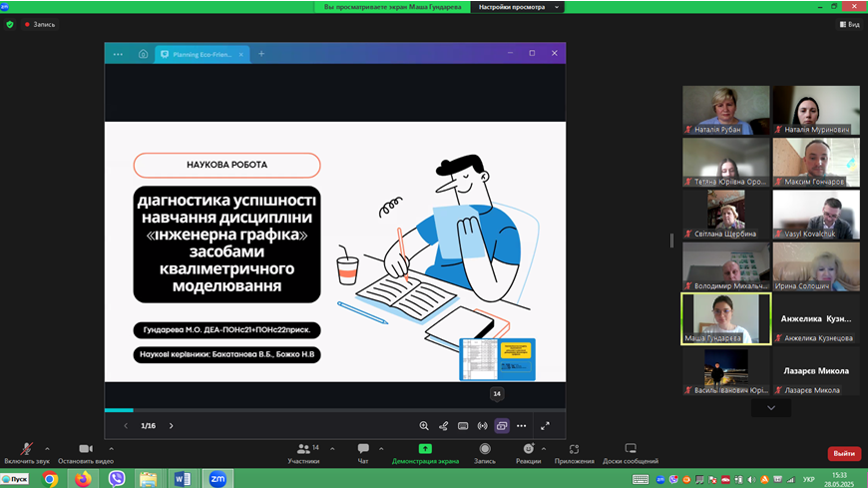This screenshot has height=488, width=868.
Task: Go to next slide using right arrow
Action: [171, 426]
